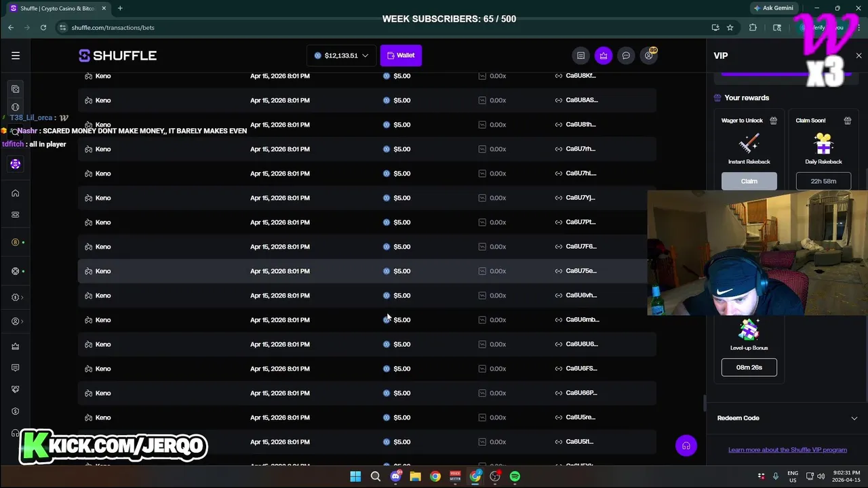The width and height of the screenshot is (868, 488).
Task: Expand the $12,133.51 balance dropdown
Action: tap(341, 56)
